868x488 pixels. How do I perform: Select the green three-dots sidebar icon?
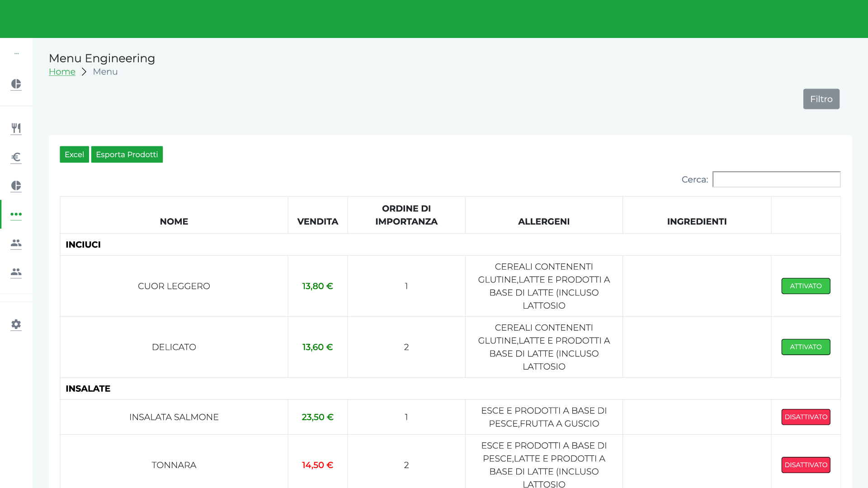tap(16, 214)
